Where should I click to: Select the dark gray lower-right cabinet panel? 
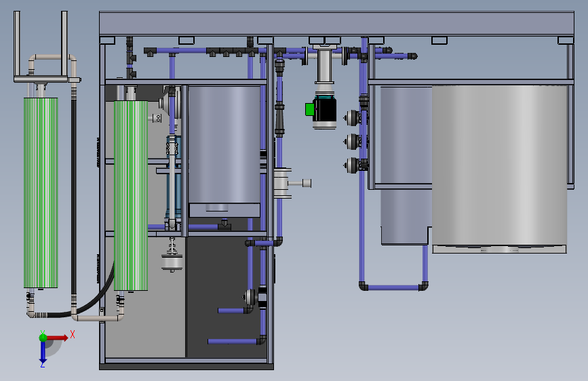(x=227, y=296)
